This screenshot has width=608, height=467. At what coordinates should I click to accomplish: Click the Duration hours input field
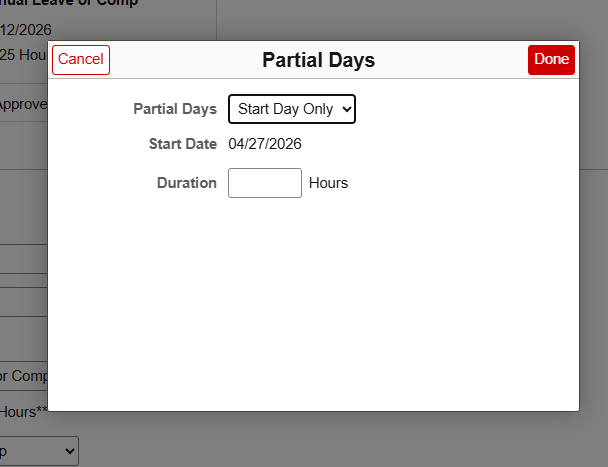(265, 183)
